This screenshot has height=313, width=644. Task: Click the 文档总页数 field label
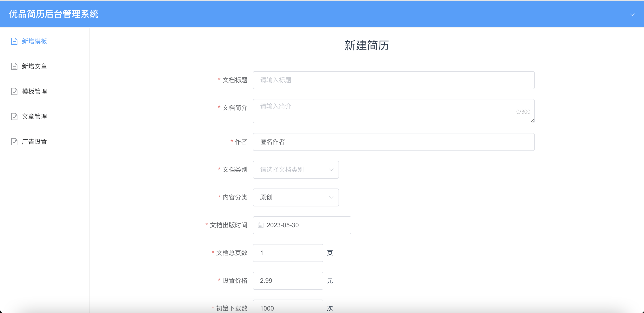coord(232,253)
